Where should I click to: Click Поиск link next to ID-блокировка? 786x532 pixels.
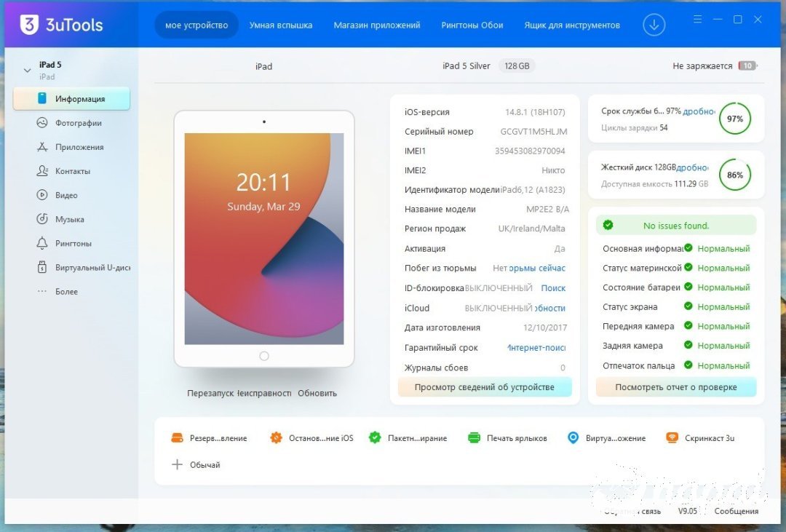pyautogui.click(x=553, y=288)
